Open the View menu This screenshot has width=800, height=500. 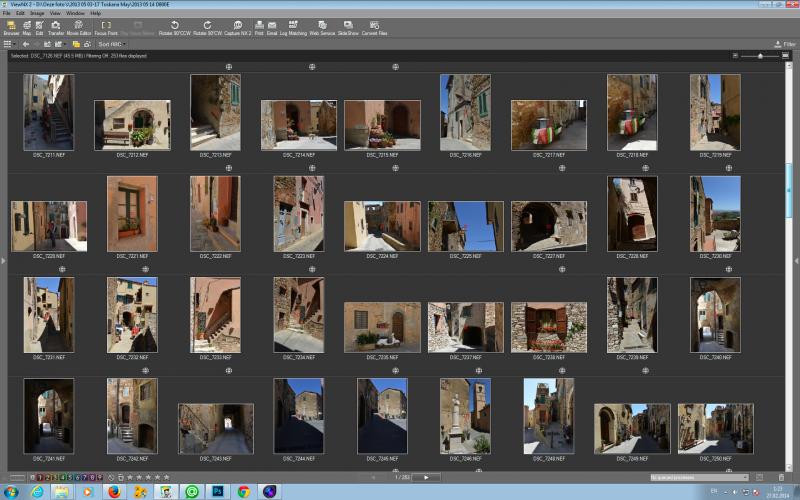click(55, 13)
